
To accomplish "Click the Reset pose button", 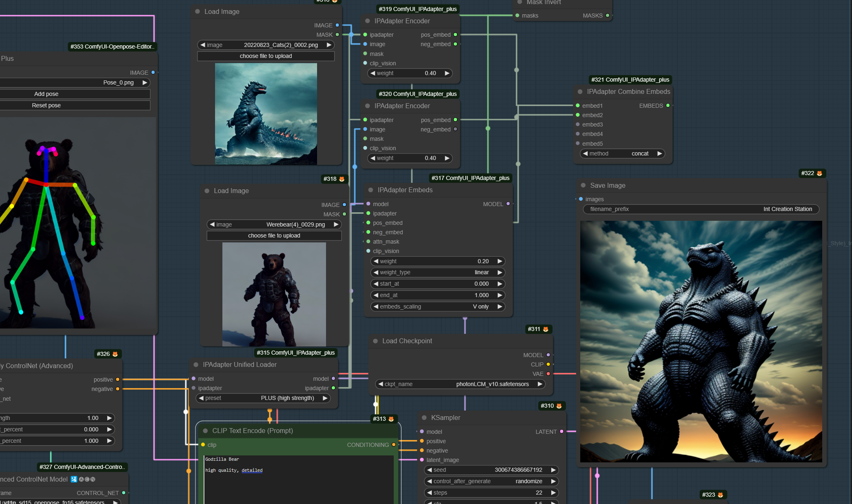I will pyautogui.click(x=46, y=105).
